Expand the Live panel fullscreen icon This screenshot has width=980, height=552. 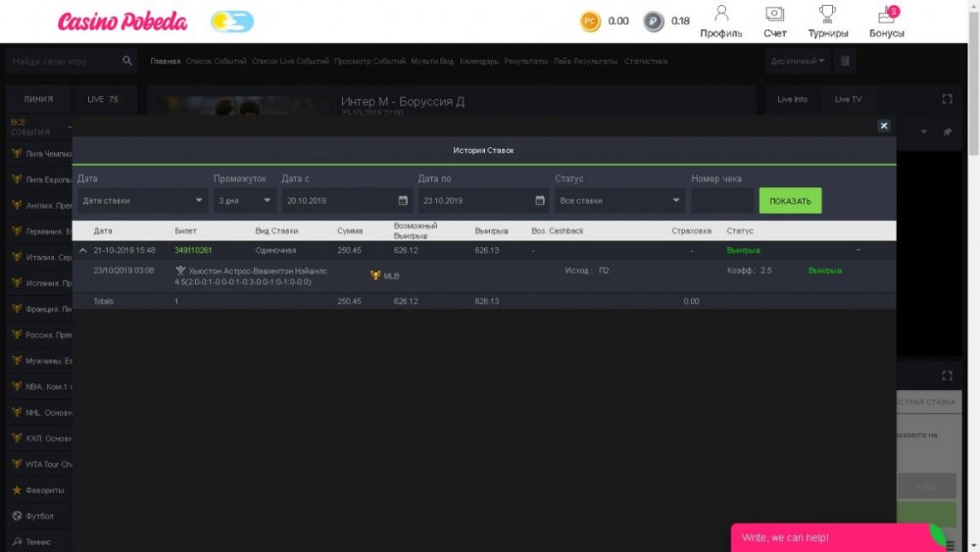pos(947,99)
